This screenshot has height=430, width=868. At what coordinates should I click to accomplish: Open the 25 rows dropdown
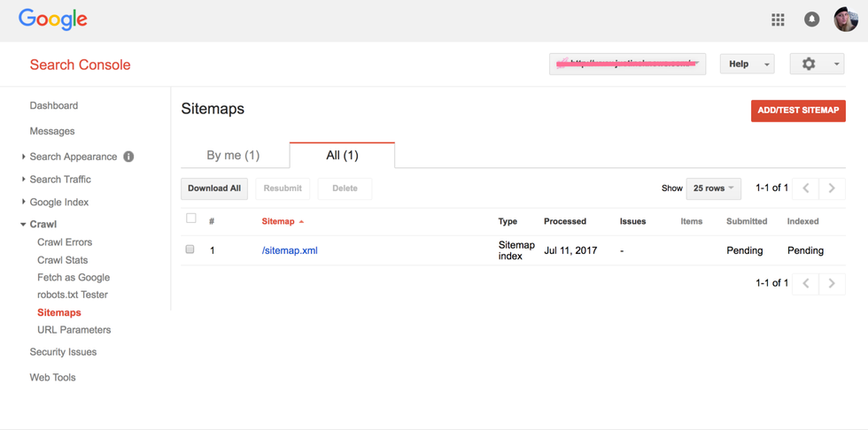point(714,188)
